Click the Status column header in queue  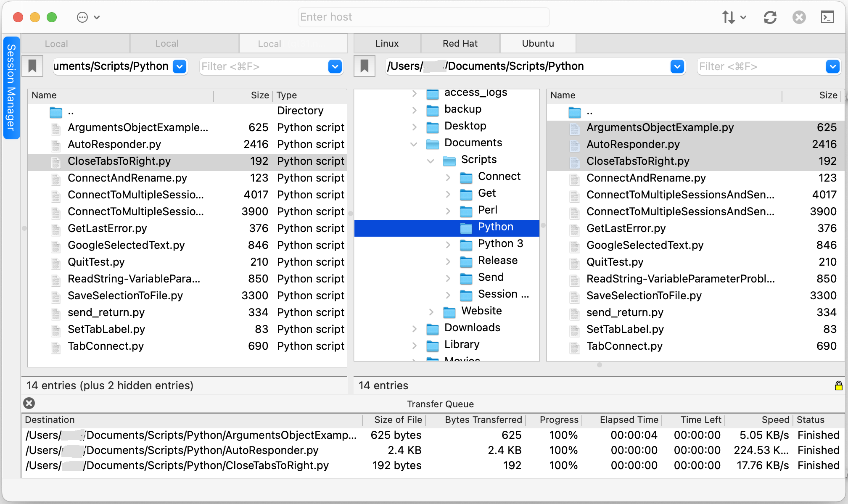click(810, 420)
